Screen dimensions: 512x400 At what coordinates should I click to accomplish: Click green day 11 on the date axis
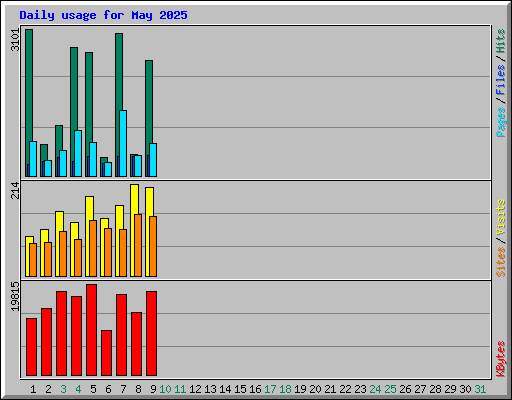tap(180, 389)
